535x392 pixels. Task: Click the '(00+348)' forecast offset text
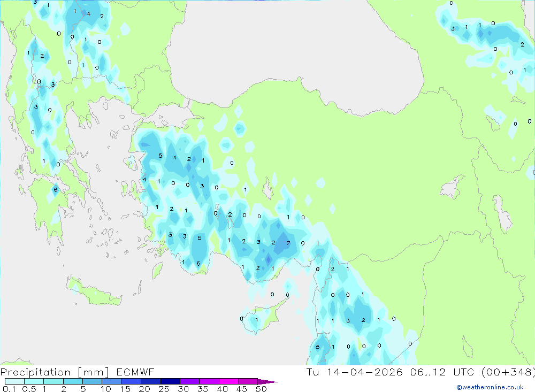point(508,372)
